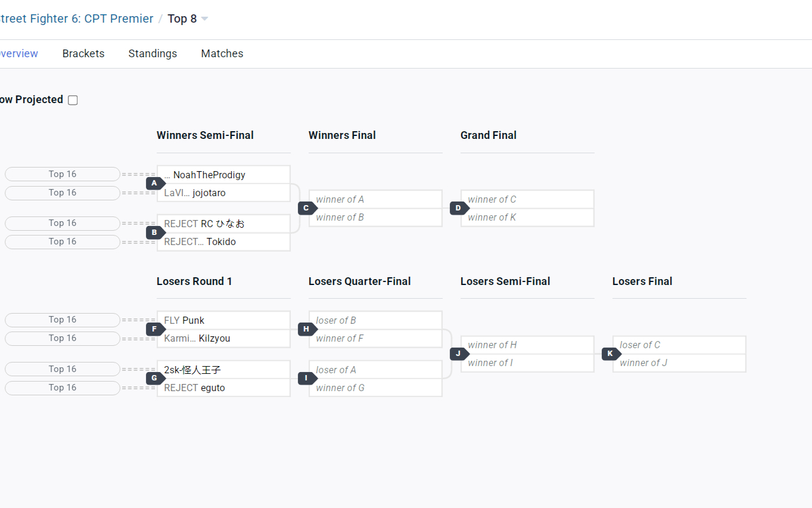Click match F badge in Losers Round 1
This screenshot has width=812, height=508.
154,329
